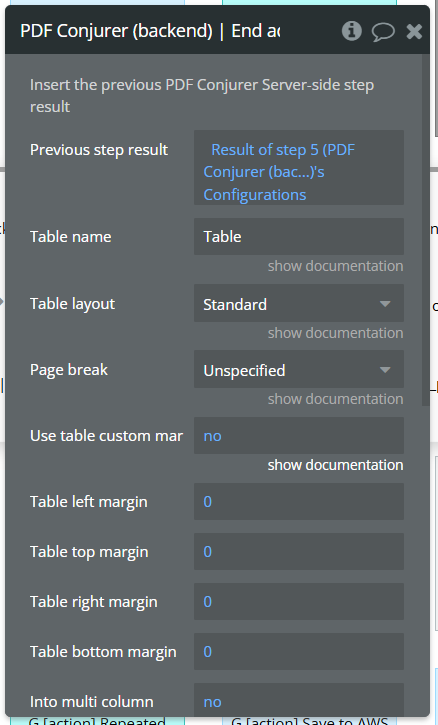Open the Standard table layout combo box

click(299, 303)
